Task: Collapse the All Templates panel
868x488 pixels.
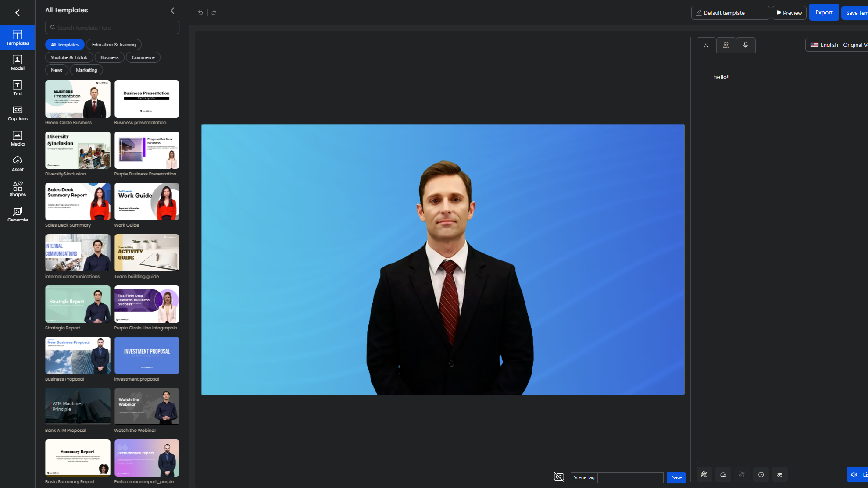Action: click(x=172, y=11)
